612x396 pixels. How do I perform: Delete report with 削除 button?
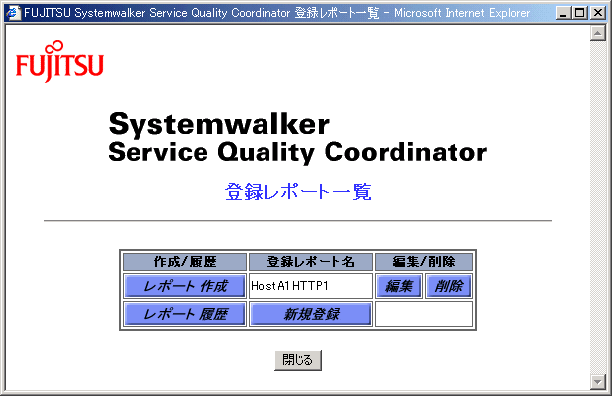pyautogui.click(x=448, y=286)
